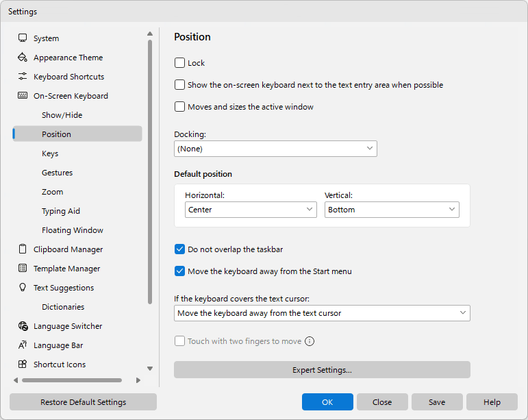Image resolution: width=528 pixels, height=420 pixels.
Task: Open Help for settings
Action: coord(492,402)
